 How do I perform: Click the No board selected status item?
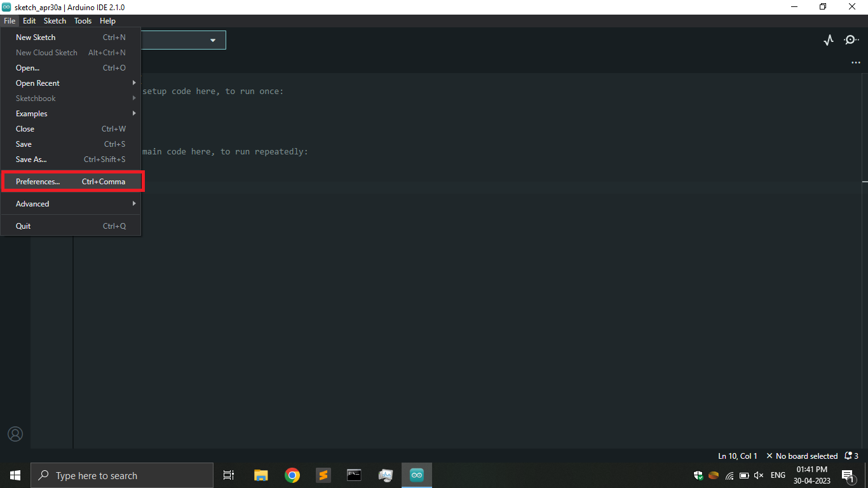806,456
